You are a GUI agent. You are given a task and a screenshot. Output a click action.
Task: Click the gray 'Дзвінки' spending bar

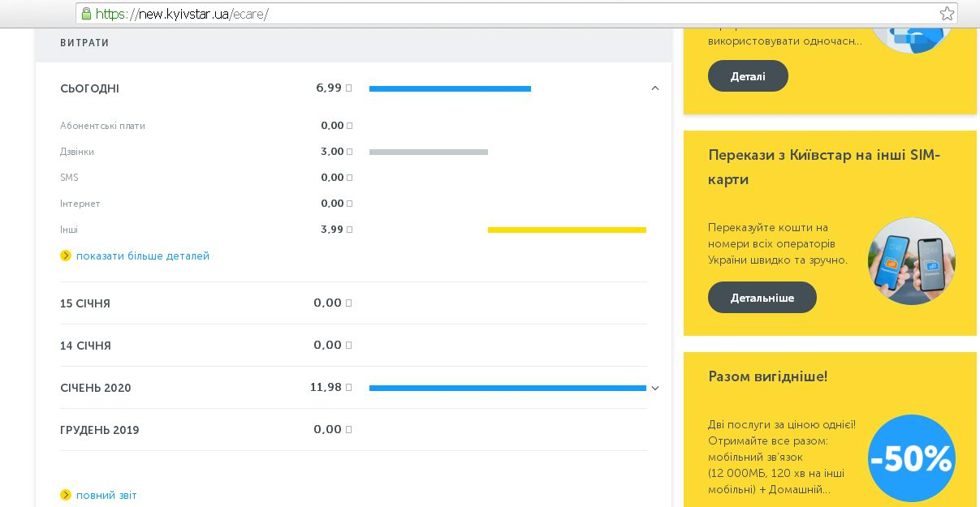428,152
